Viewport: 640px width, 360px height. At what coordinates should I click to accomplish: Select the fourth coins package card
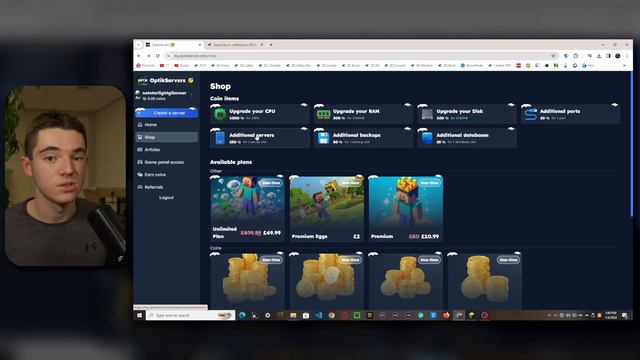(485, 281)
